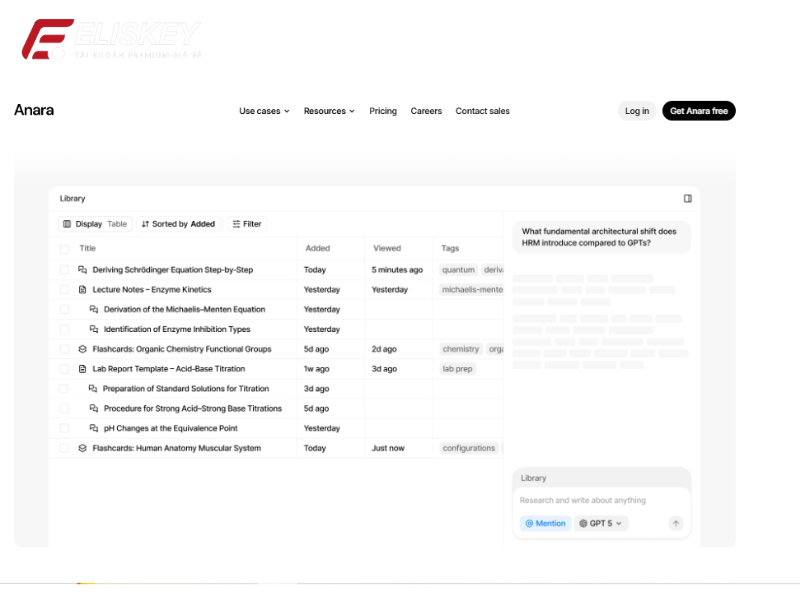The height and width of the screenshot is (600, 800).
Task: Open the GPT 5 model selector
Action: [601, 523]
